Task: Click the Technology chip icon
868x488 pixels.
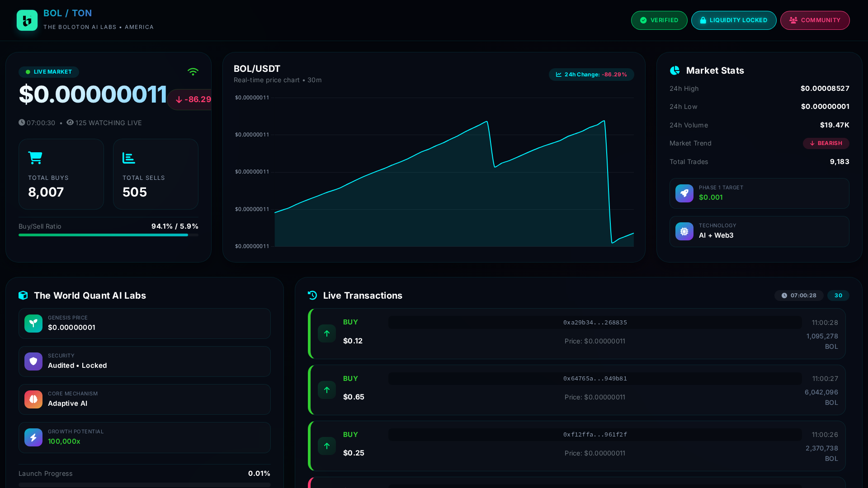Action: (684, 231)
